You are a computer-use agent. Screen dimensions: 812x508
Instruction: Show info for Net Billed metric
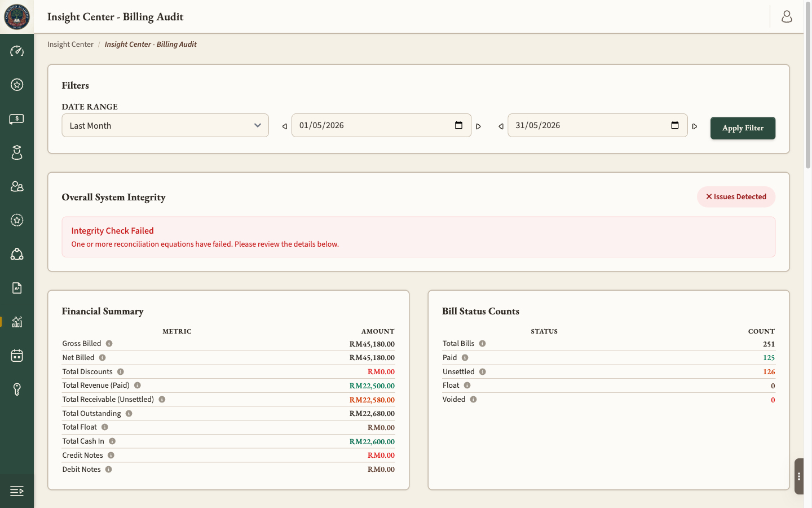tap(103, 358)
